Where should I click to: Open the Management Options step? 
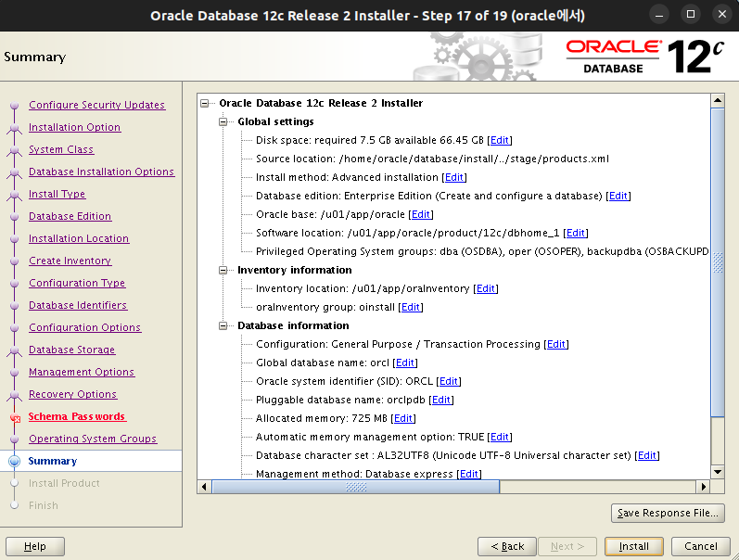[x=82, y=372]
